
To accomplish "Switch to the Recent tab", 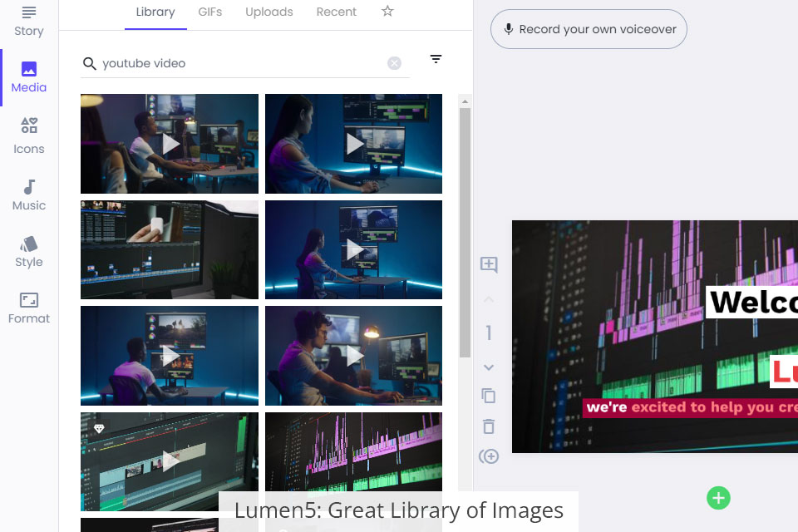I will (x=336, y=12).
